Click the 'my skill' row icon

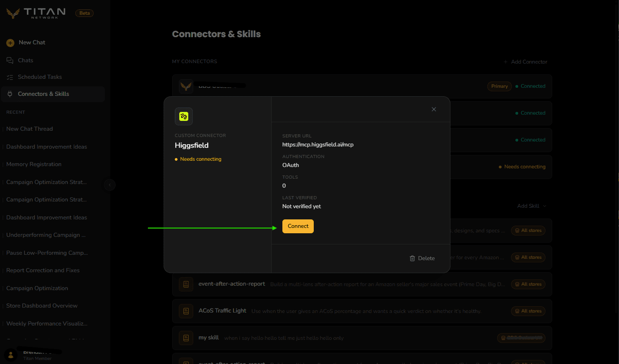[186, 338]
